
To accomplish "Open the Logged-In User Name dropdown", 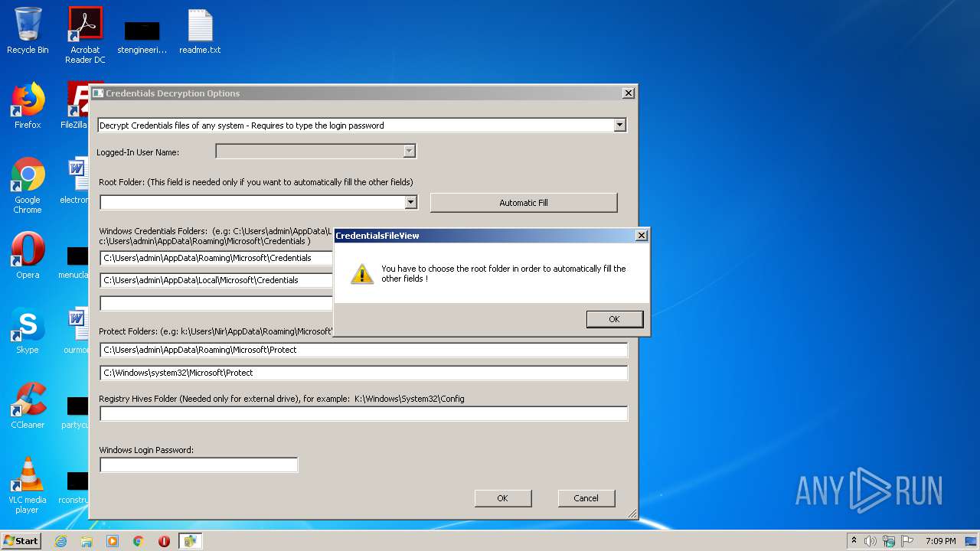I will point(410,152).
